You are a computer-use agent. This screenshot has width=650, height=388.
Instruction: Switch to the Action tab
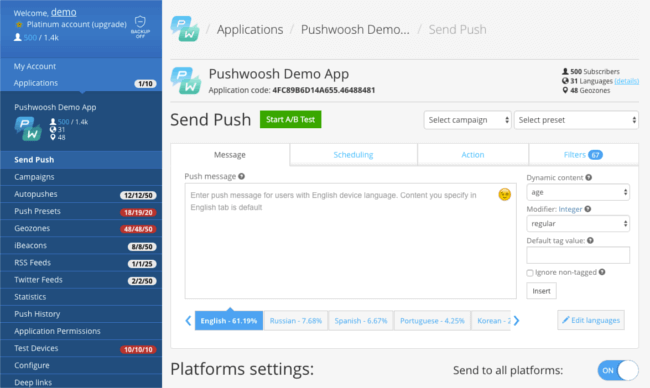click(x=473, y=155)
